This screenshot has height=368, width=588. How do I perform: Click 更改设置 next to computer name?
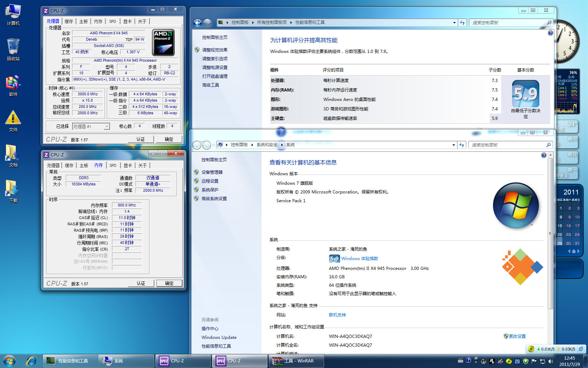click(x=517, y=336)
